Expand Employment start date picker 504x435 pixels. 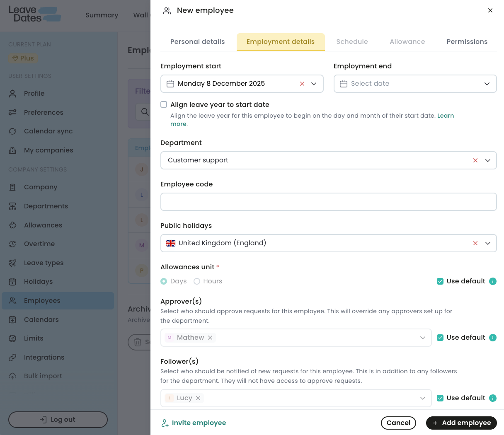(x=314, y=84)
